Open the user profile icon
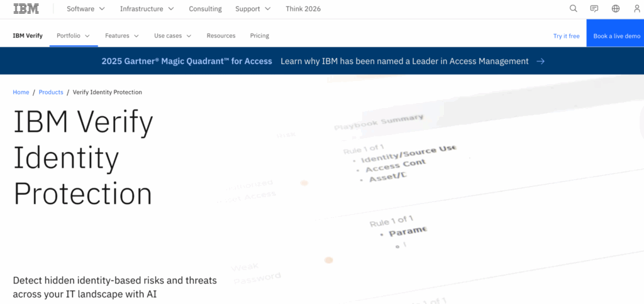The width and height of the screenshot is (644, 304). click(637, 9)
